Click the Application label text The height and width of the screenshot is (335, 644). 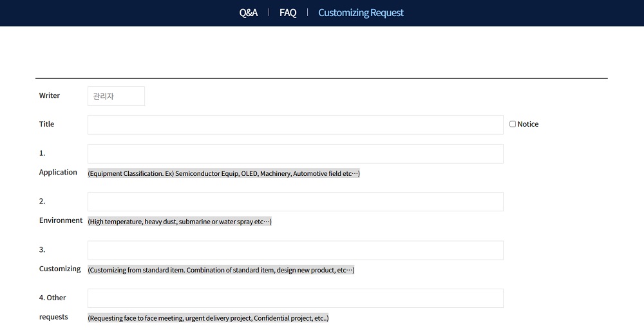[58, 172]
